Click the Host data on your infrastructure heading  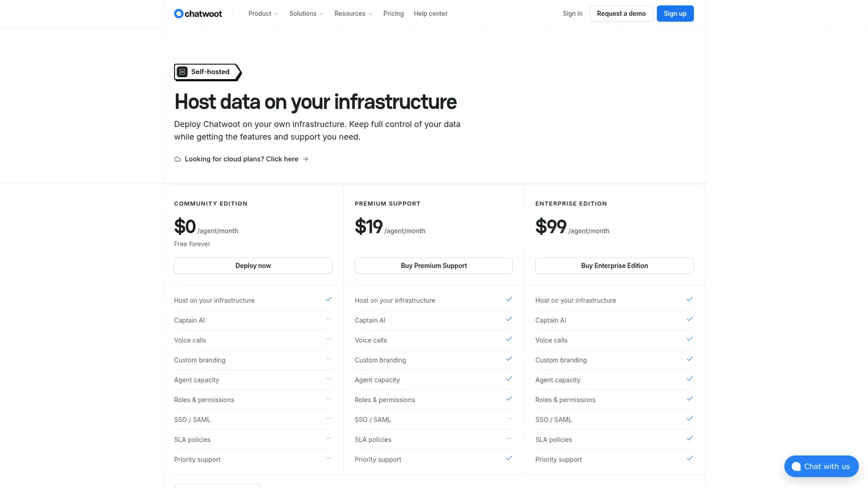click(315, 102)
